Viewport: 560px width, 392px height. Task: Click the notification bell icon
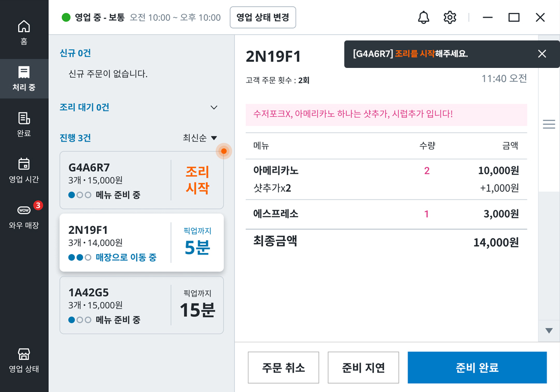[x=424, y=18]
